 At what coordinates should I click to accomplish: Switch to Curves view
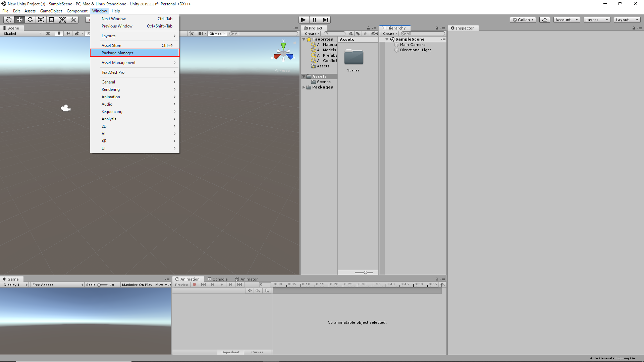point(257,352)
